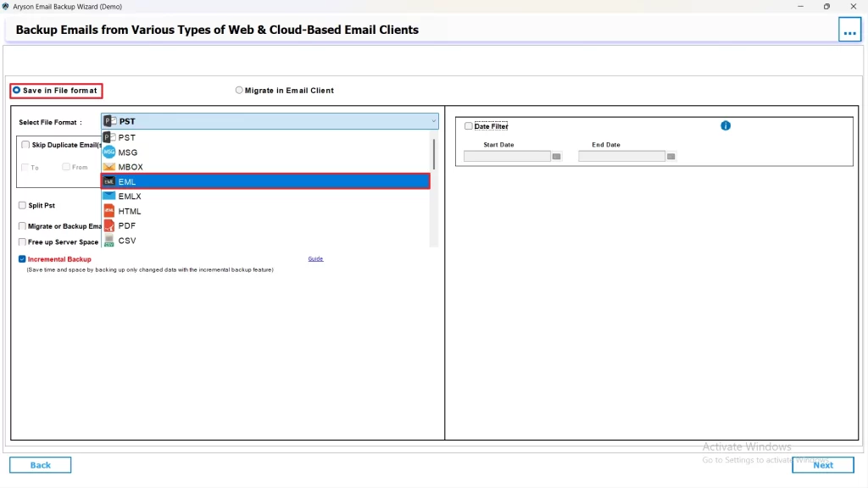This screenshot has width=868, height=488.
Task: Choose the MSG format icon
Action: click(109, 152)
